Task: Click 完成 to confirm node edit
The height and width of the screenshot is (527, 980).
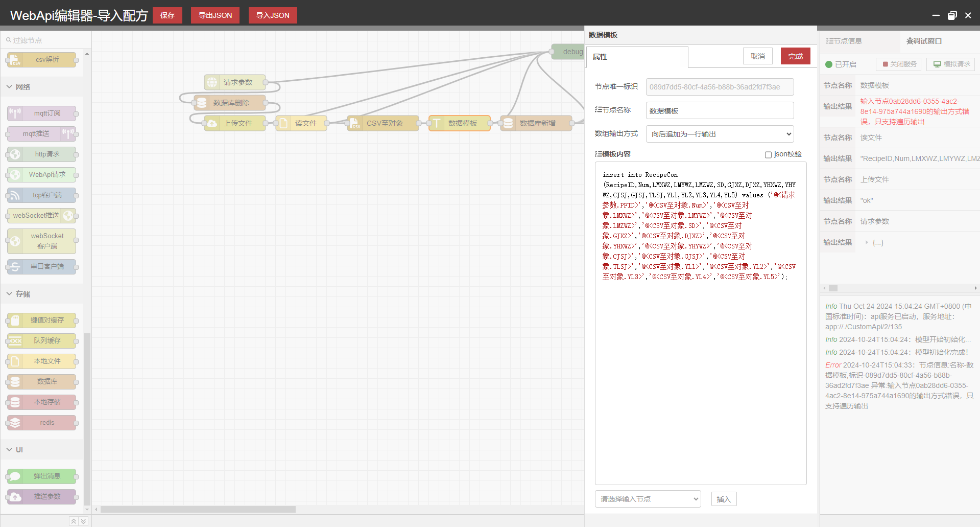Action: coord(796,56)
